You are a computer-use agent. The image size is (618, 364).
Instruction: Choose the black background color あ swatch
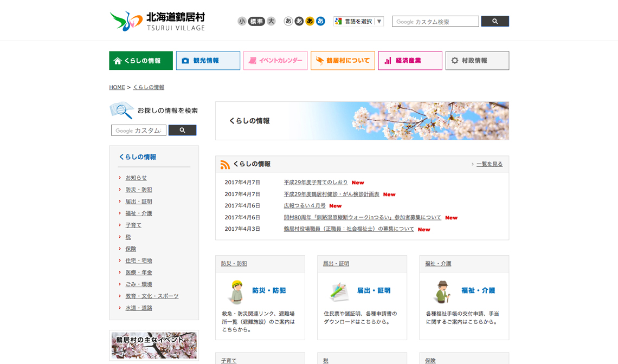pos(299,21)
